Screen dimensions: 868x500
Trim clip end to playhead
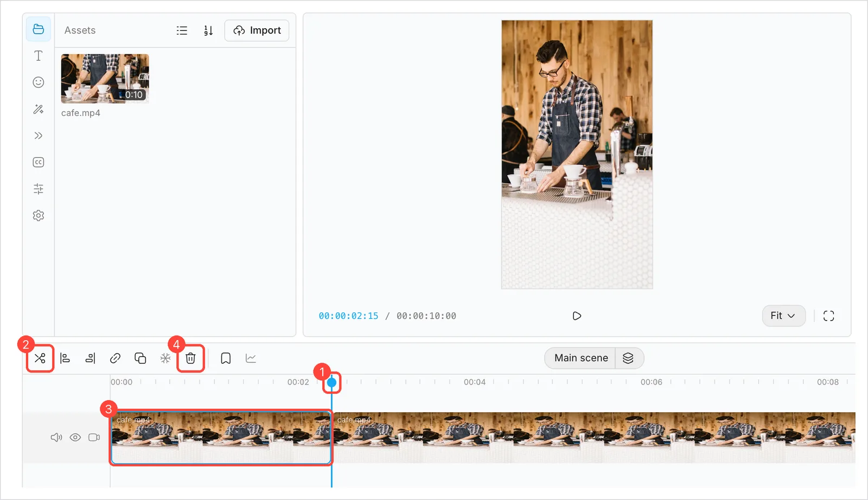point(90,358)
